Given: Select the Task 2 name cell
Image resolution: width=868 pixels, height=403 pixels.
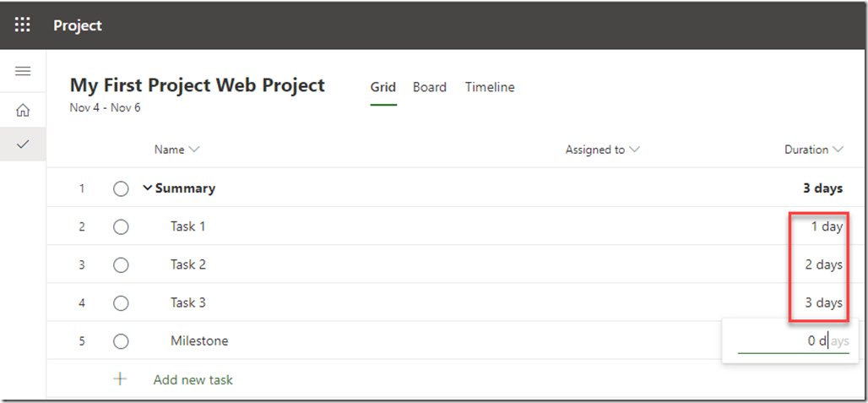Looking at the screenshot, I should 188,264.
